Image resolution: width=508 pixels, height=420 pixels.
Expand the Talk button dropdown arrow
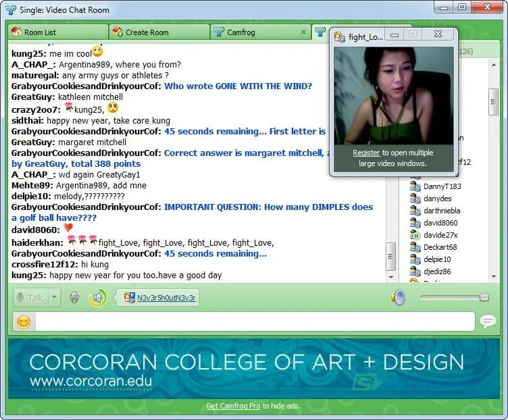55,298
